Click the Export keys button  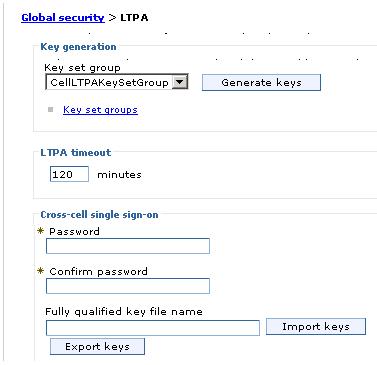point(97,346)
